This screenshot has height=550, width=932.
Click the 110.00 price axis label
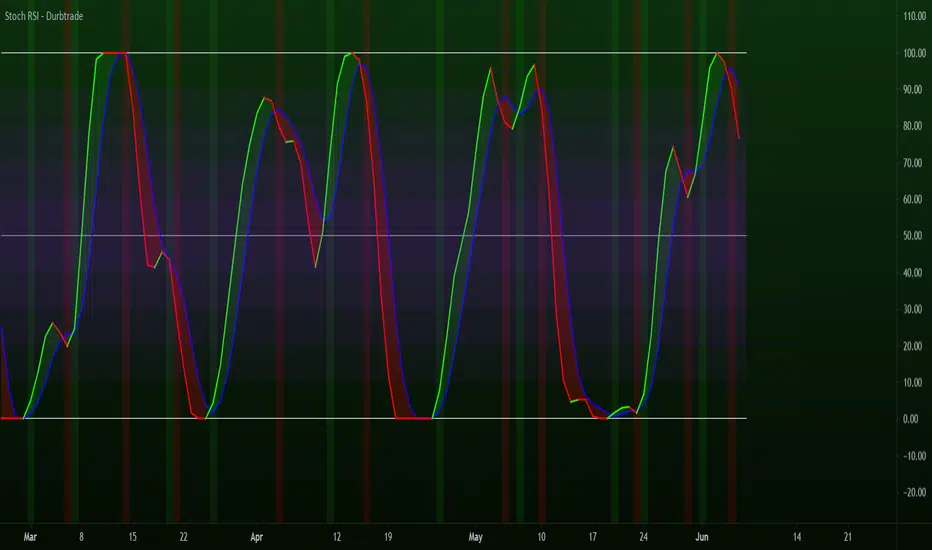pos(914,16)
